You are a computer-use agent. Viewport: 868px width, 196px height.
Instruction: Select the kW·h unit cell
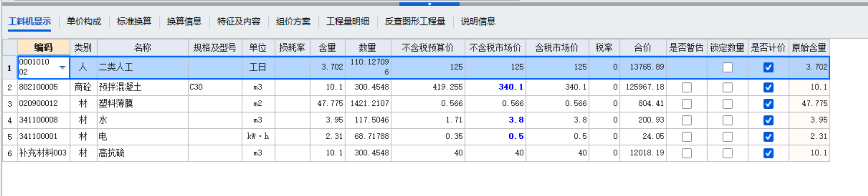tap(258, 137)
